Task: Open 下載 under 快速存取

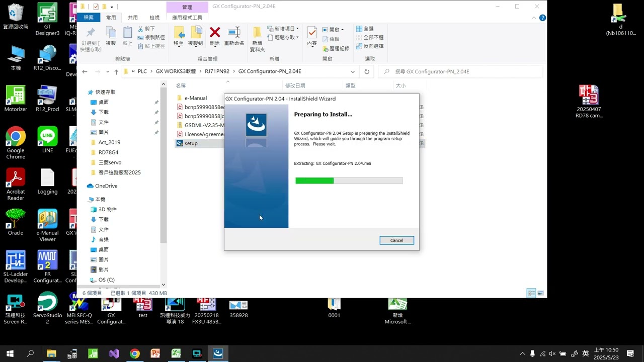Action: [x=104, y=112]
